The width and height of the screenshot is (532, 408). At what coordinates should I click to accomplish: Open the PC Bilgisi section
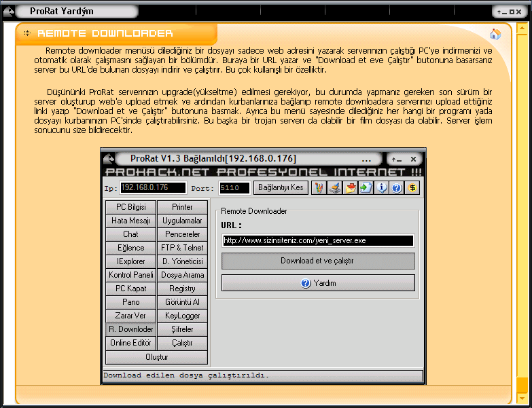point(130,207)
